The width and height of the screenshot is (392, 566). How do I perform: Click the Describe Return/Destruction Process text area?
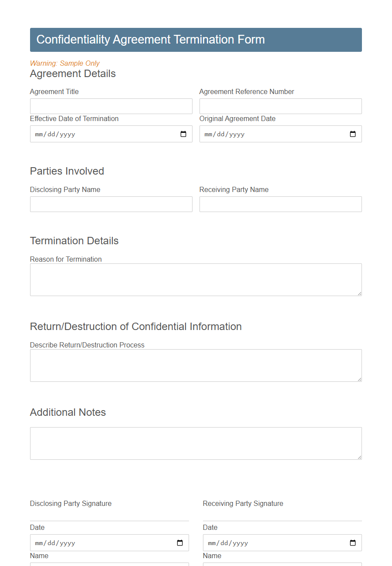pyautogui.click(x=196, y=365)
